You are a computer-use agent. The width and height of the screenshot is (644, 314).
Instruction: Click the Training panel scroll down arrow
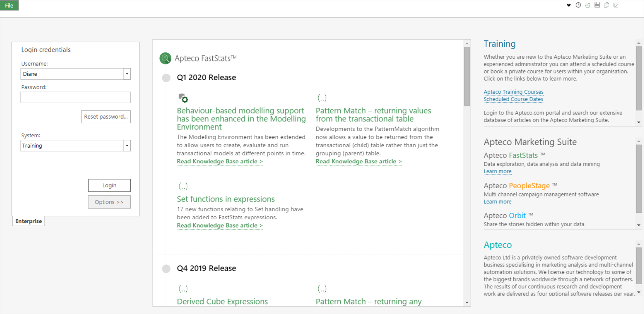(x=639, y=122)
